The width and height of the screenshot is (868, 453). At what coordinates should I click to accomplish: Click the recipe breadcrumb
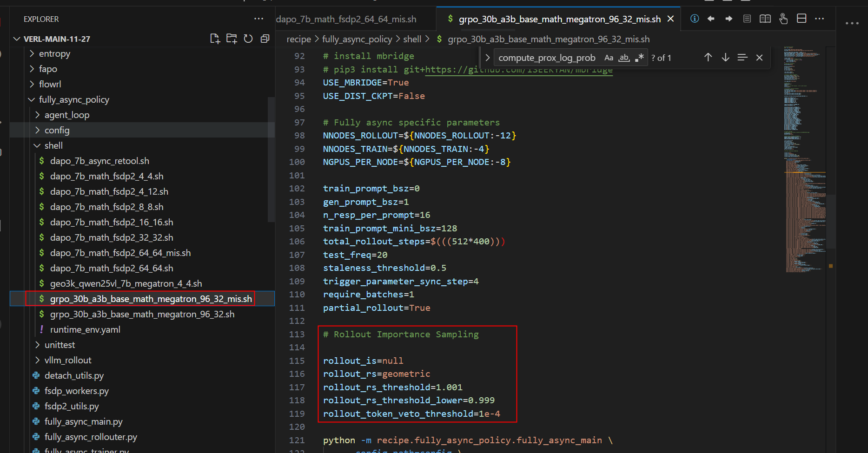[298, 39]
